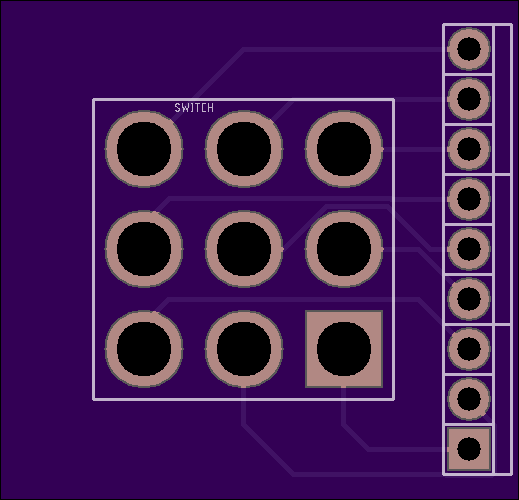Click the round header pin above the square pad

(x=469, y=399)
